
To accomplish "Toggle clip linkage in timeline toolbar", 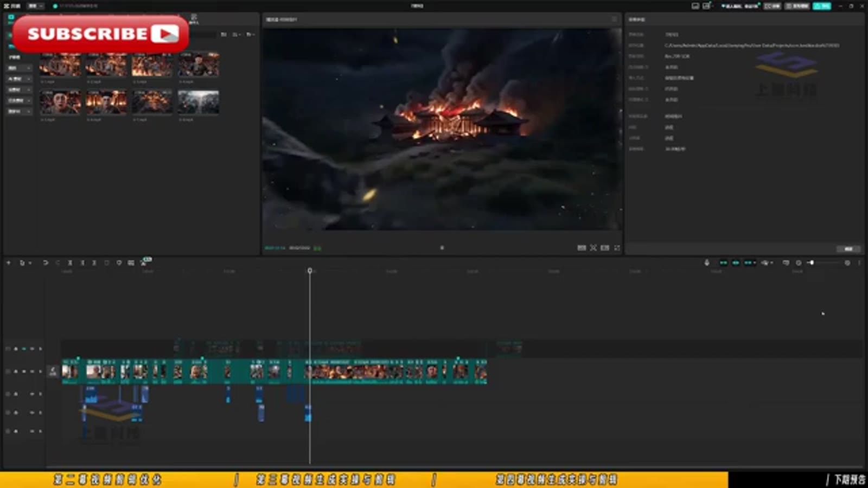I will tap(749, 262).
